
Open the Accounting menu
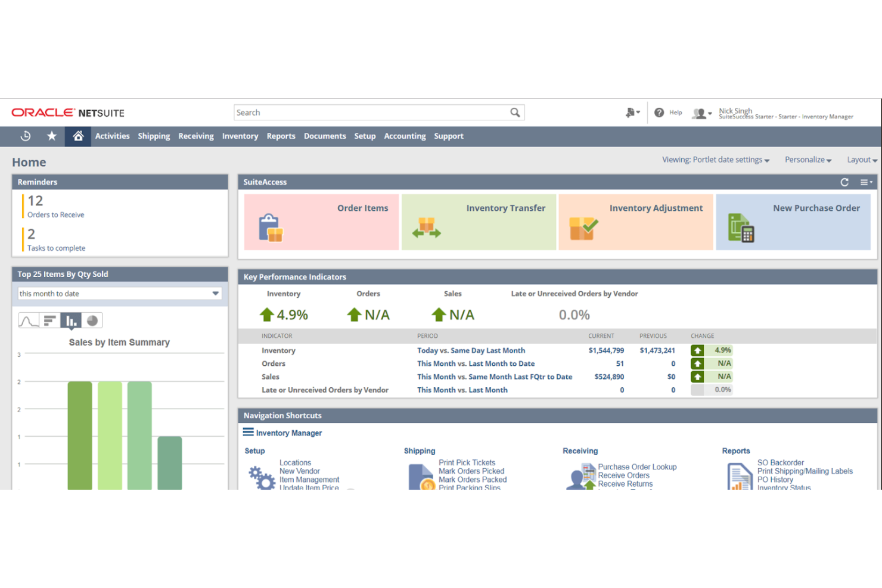[405, 136]
